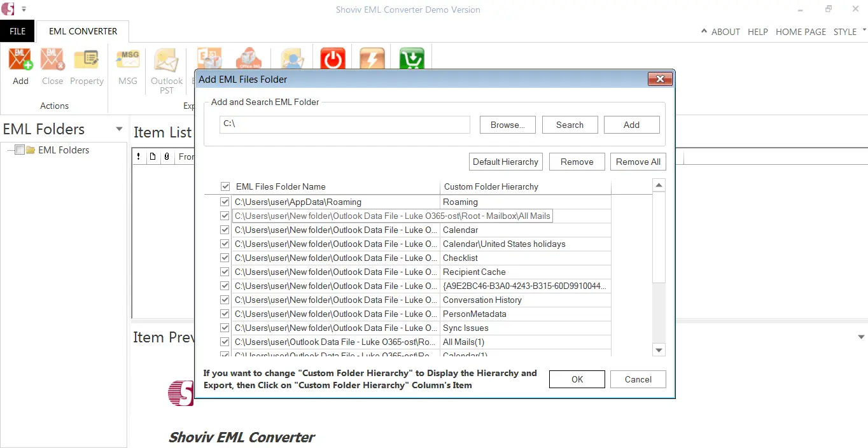The width and height of the screenshot is (868, 448).
Task: Open the FILE menu tab
Action: point(18,31)
